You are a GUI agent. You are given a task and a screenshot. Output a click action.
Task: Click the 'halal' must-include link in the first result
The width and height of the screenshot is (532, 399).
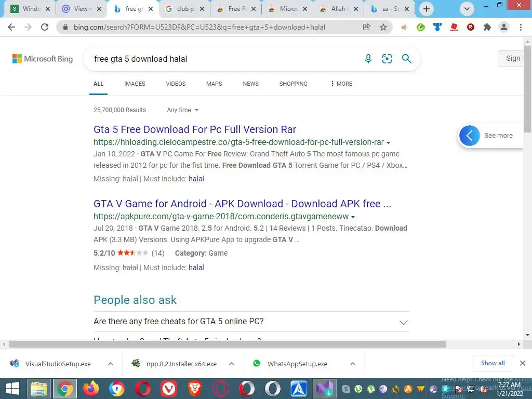pyautogui.click(x=196, y=179)
